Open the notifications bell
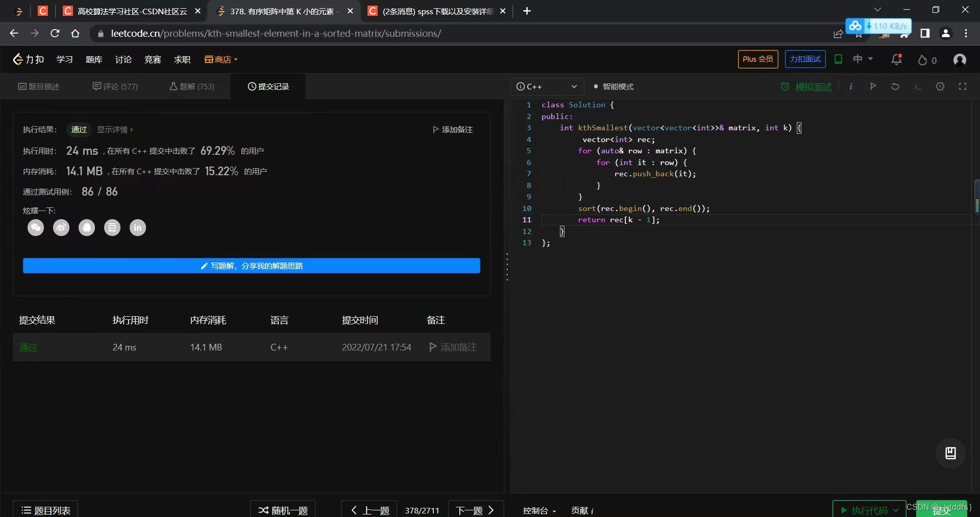The width and height of the screenshot is (980, 517). [896, 60]
